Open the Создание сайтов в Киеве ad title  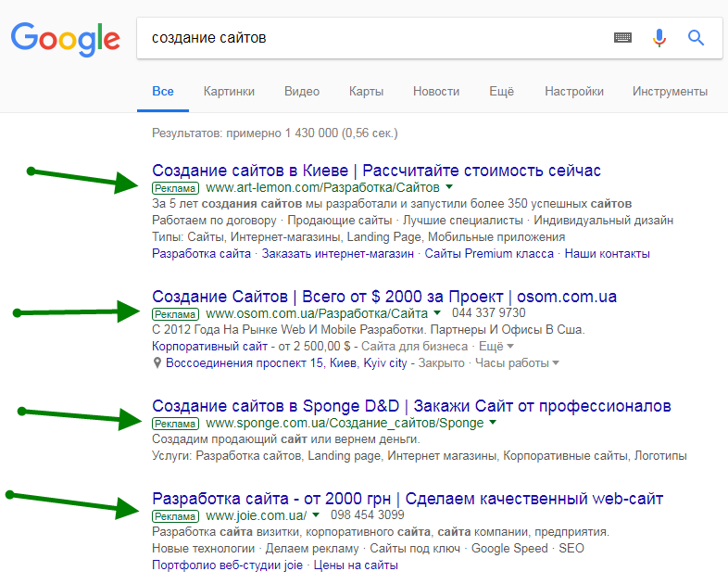(x=376, y=171)
